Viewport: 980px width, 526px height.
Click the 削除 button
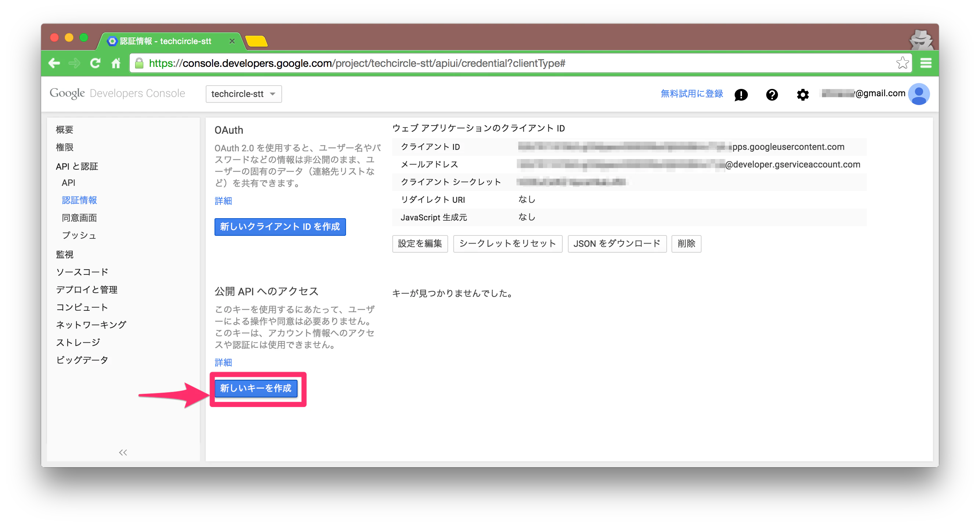[x=686, y=244]
